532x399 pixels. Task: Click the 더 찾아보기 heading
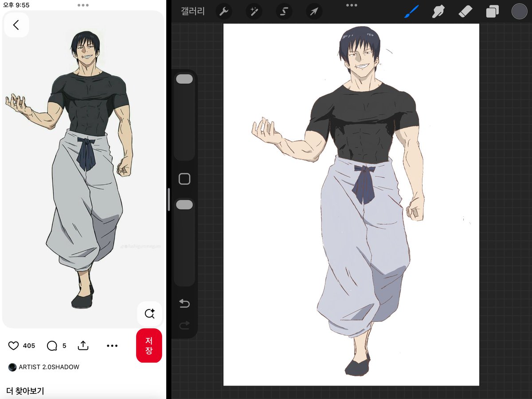coord(25,391)
